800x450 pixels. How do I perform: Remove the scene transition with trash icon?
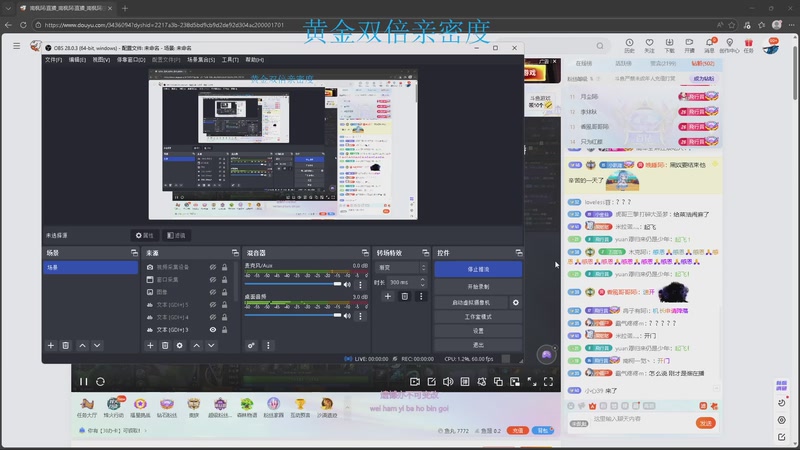(x=405, y=296)
